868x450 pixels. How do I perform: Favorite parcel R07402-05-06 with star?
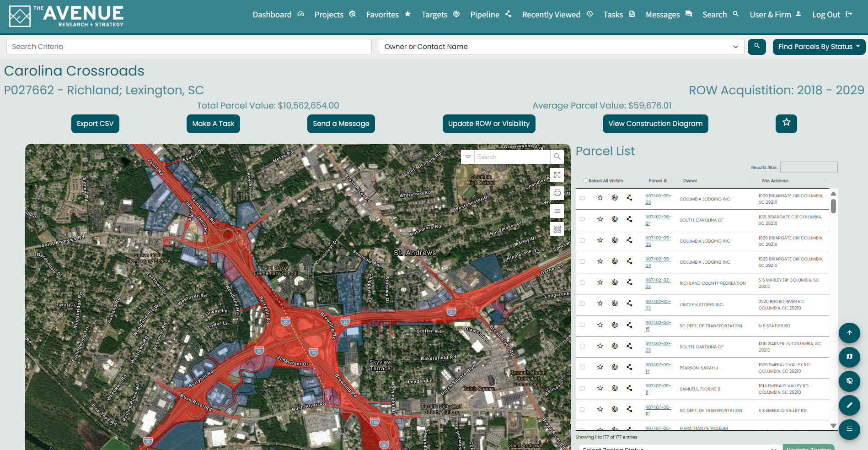(600, 198)
